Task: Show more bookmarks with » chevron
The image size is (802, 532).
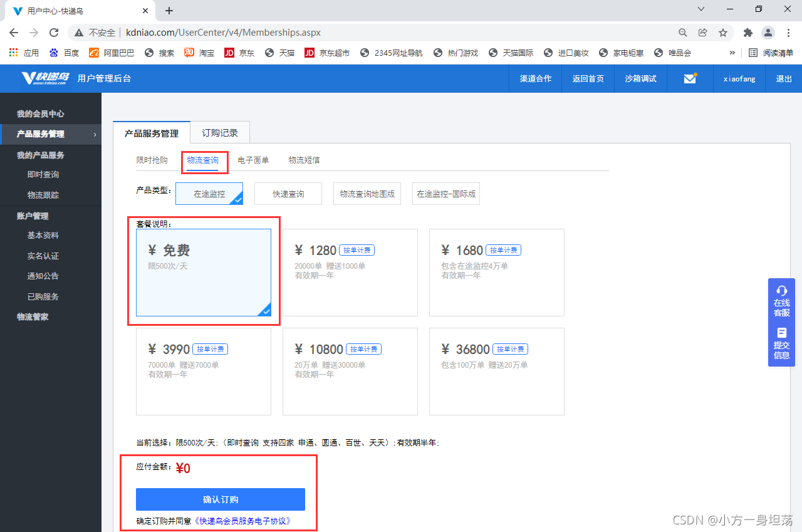Action: click(x=732, y=53)
